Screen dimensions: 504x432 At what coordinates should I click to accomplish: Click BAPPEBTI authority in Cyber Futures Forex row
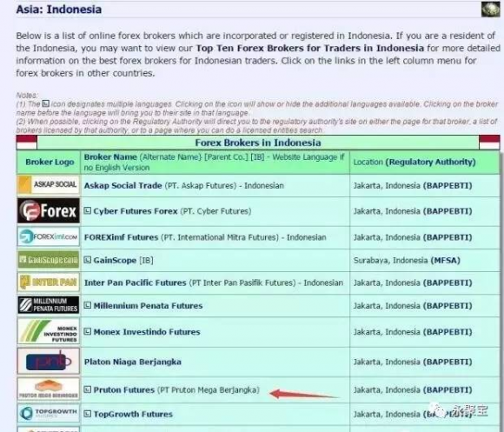tap(448, 211)
